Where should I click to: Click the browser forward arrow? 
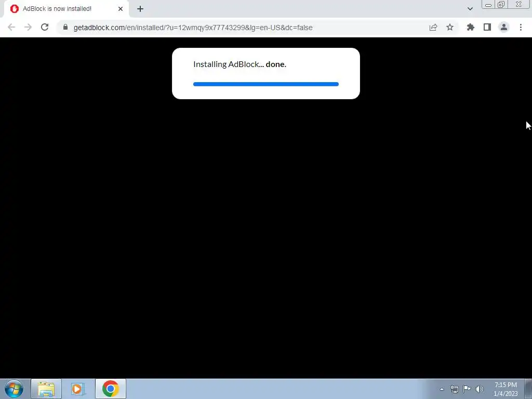point(28,28)
